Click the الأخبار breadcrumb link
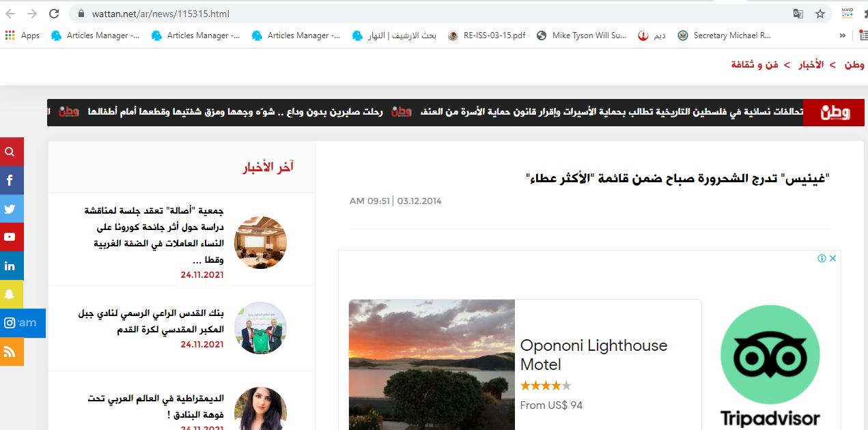868x430 pixels. click(x=811, y=65)
